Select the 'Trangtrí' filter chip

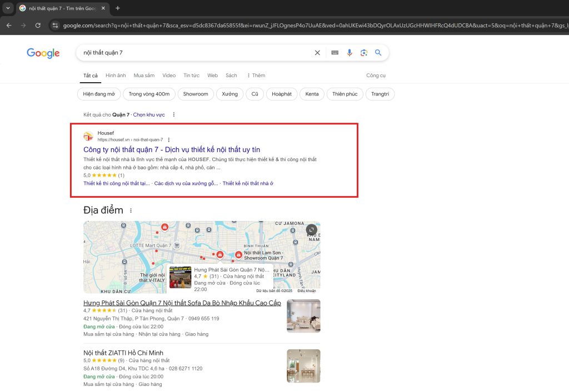point(380,94)
